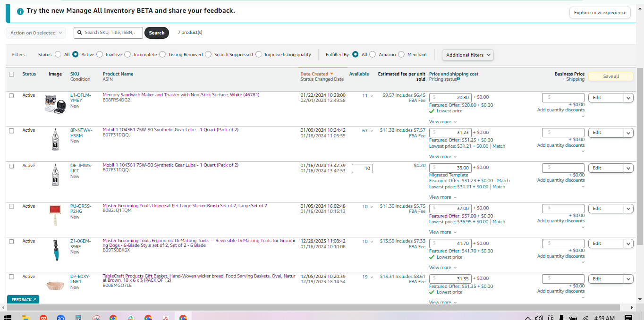The width and height of the screenshot is (644, 320).
Task: Open thumbnail for SKU OE-JMWS-LICC gear lube
Action: pos(55,175)
